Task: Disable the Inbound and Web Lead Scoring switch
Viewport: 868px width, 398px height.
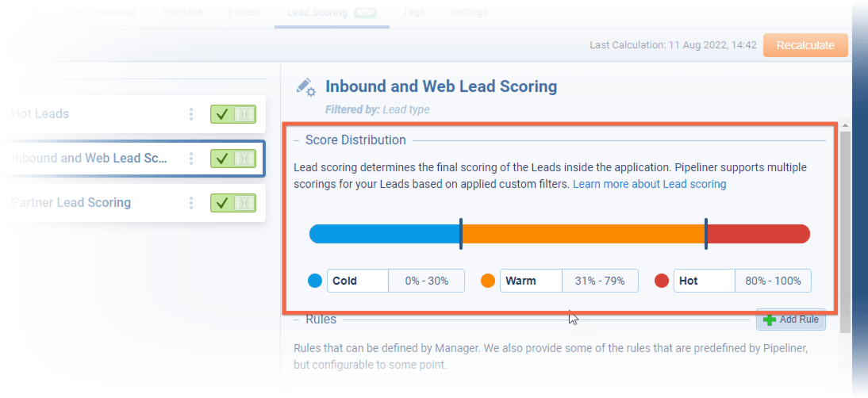Action: coord(232,159)
